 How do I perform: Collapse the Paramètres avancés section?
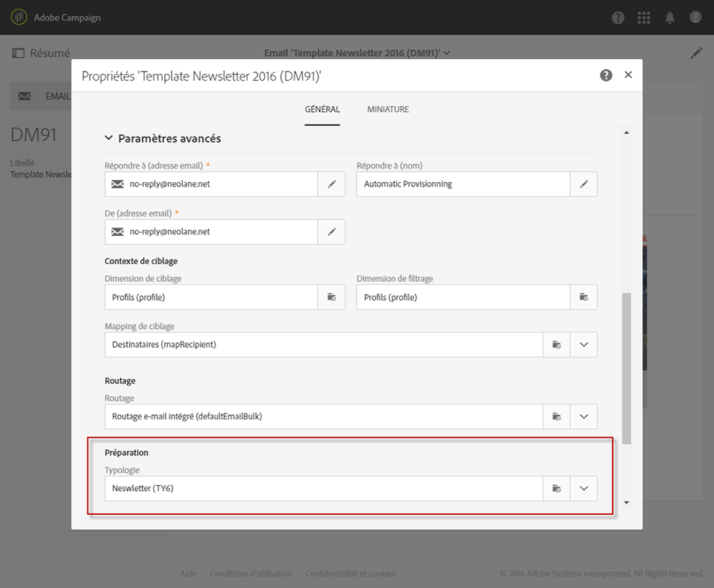(108, 137)
